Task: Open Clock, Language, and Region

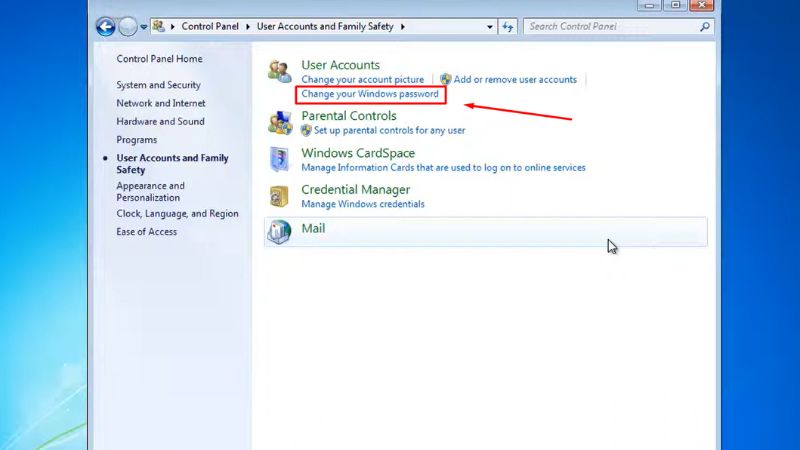Action: pos(177,213)
